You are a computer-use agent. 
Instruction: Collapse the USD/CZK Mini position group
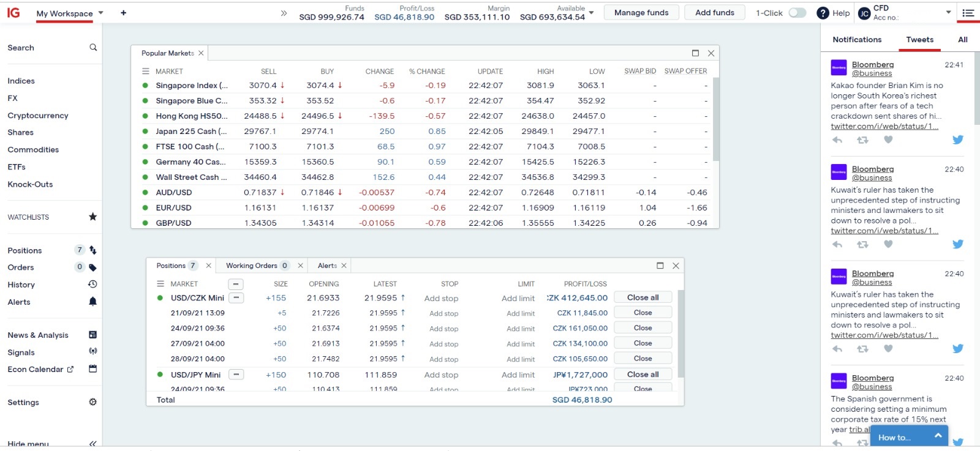(236, 298)
